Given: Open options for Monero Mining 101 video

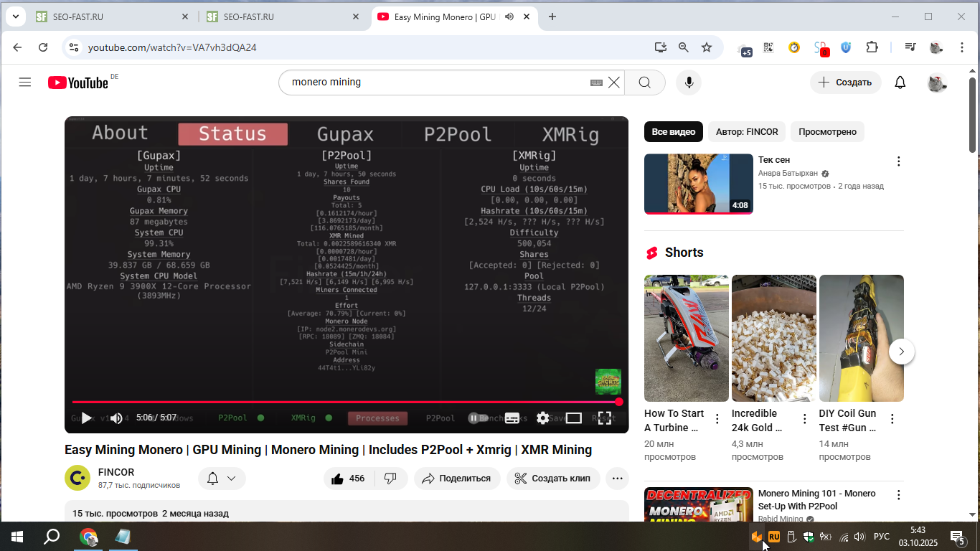Looking at the screenshot, I should coord(899,495).
